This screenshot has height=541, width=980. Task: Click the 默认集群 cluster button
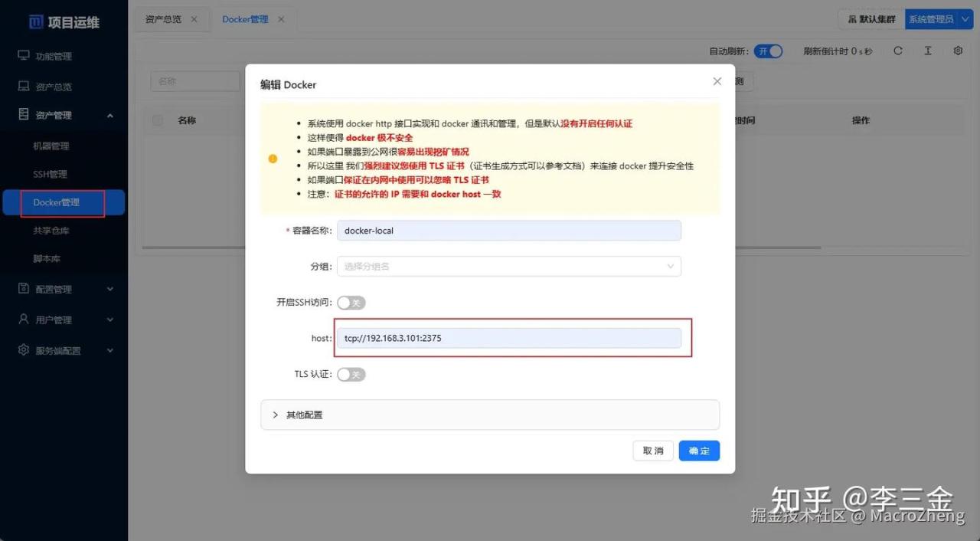click(x=871, y=19)
